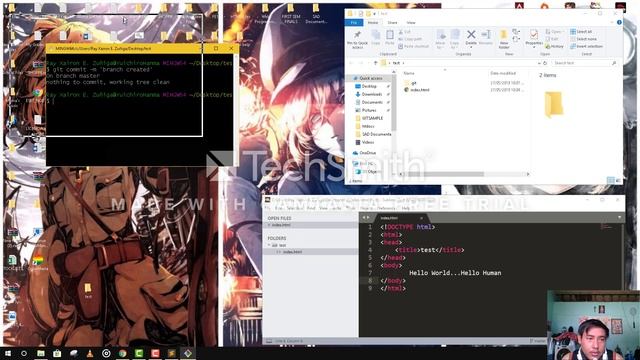This screenshot has width=640, height=360.
Task: Click the Paste icon in Explorer ribbon
Action: click(x=390, y=38)
